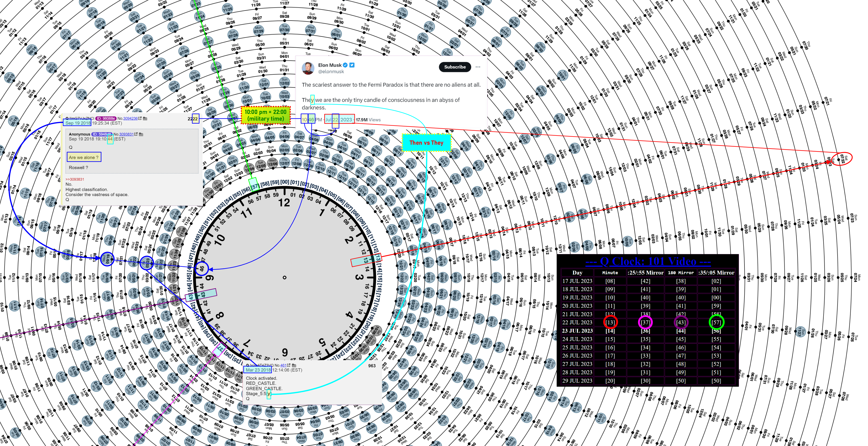Click the @elonmusk handle
Viewport: 868px width, 446px height.
point(331,71)
